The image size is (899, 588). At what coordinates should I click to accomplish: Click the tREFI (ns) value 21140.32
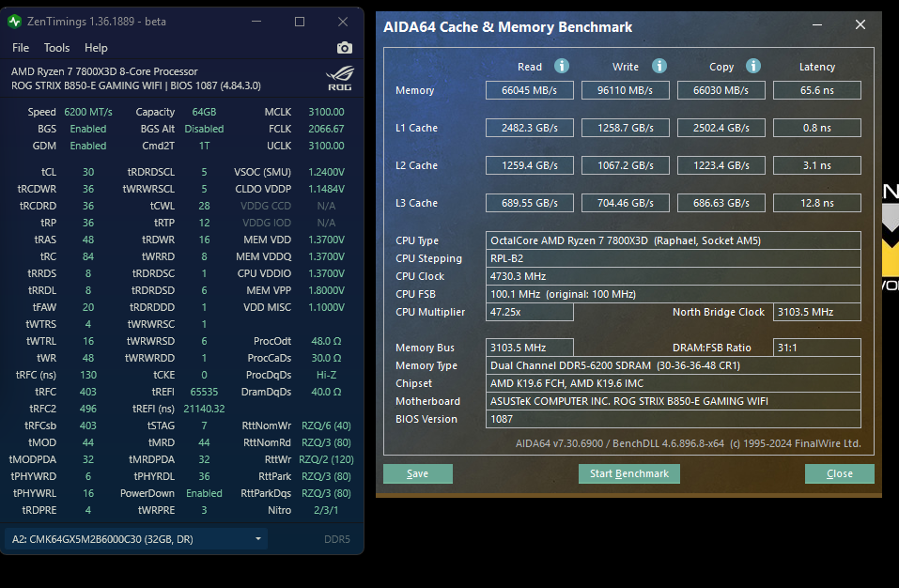tap(204, 409)
